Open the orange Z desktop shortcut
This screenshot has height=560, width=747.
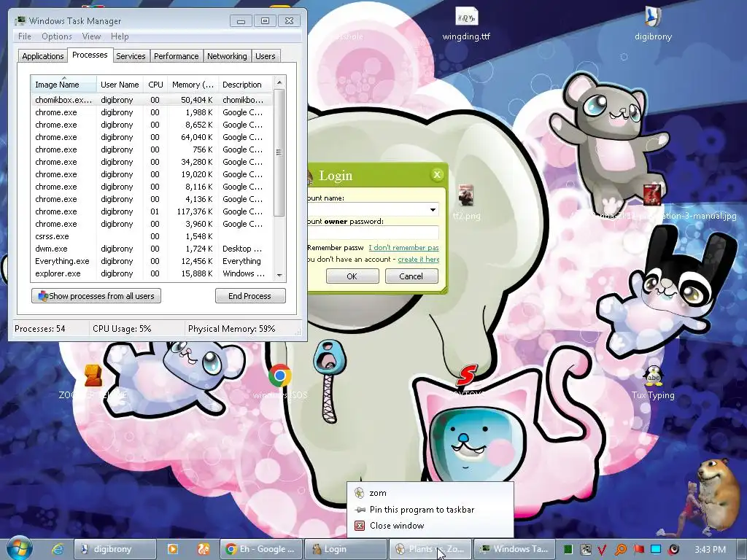93,381
